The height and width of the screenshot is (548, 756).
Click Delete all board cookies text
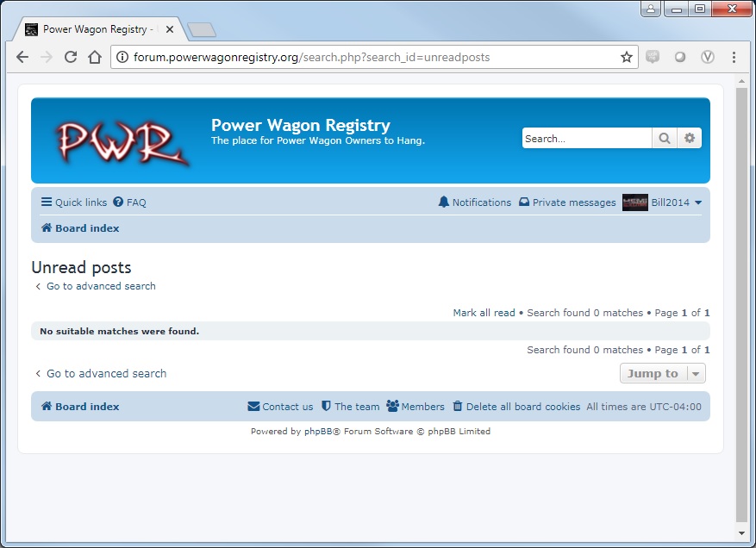(523, 407)
